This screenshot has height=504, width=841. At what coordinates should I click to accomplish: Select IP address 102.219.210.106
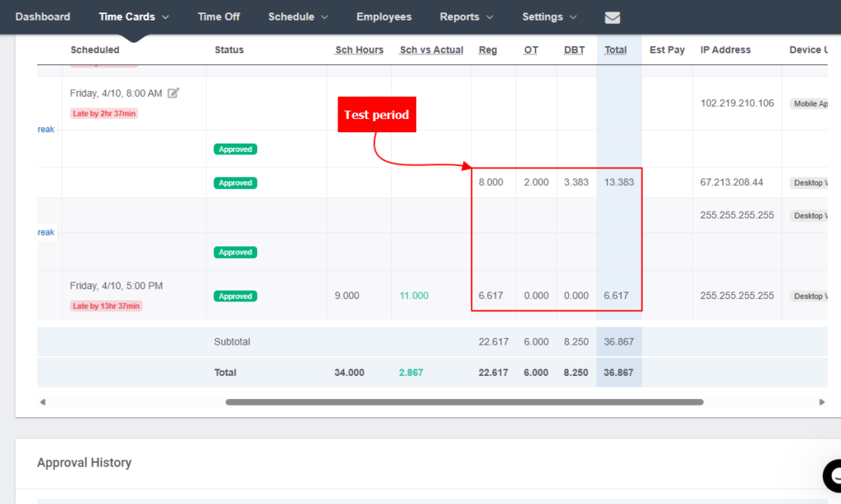click(x=737, y=103)
